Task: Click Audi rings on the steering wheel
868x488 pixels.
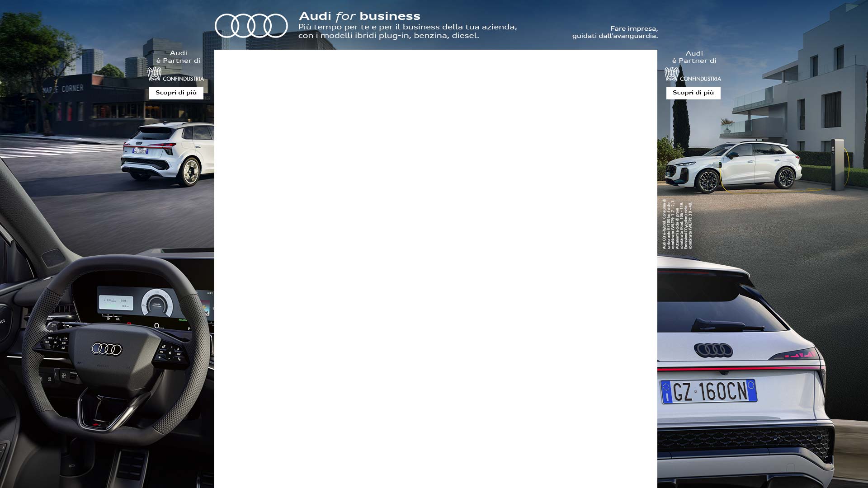Action: pyautogui.click(x=107, y=349)
